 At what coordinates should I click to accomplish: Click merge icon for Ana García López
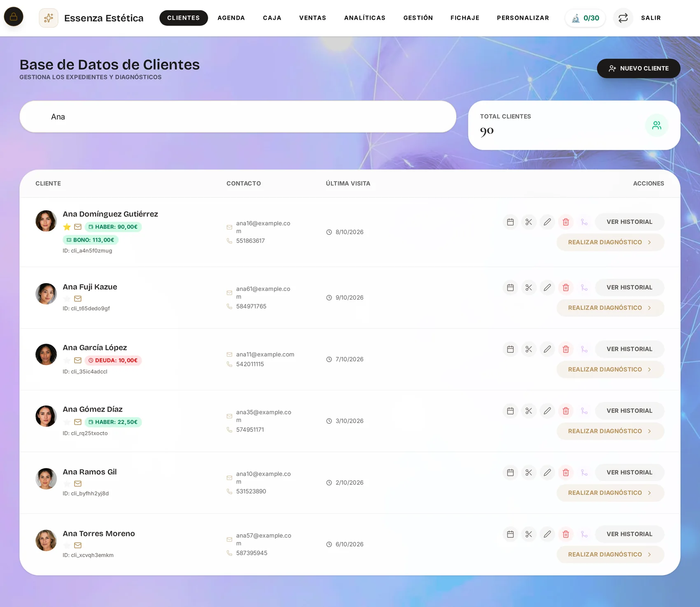[x=584, y=349]
